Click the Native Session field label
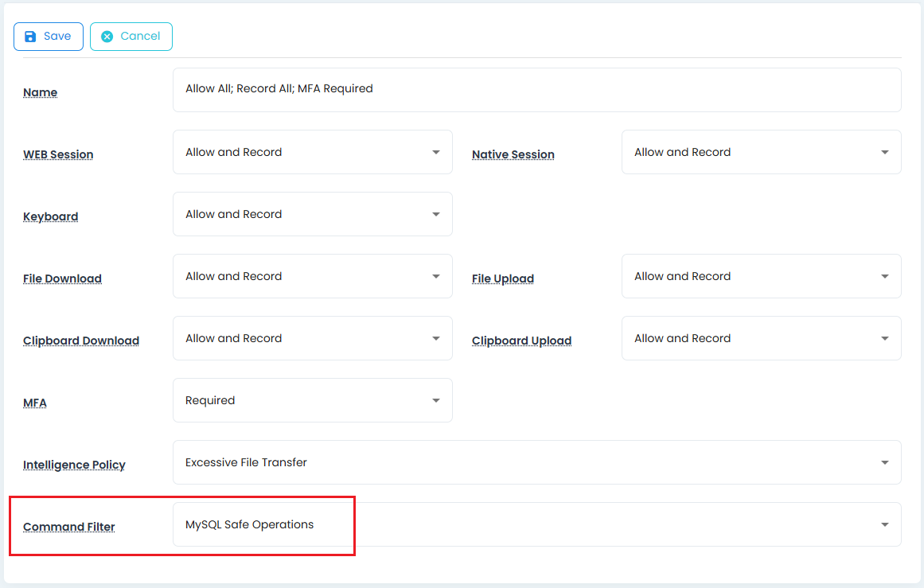 513,154
